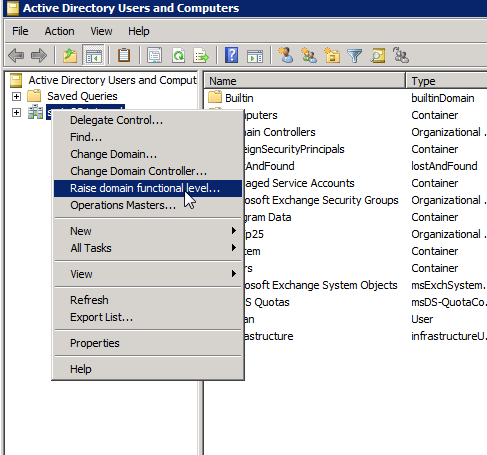Click the Export List toolbar icon
The image size is (487, 455).
(x=201, y=55)
